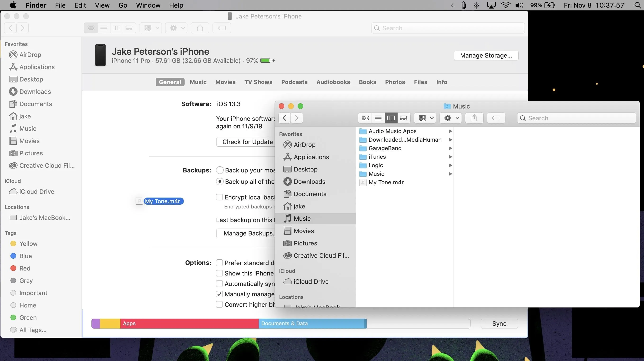The width and height of the screenshot is (644, 361).
Task: Open Downloads in Music window sidebar
Action: click(304, 182)
